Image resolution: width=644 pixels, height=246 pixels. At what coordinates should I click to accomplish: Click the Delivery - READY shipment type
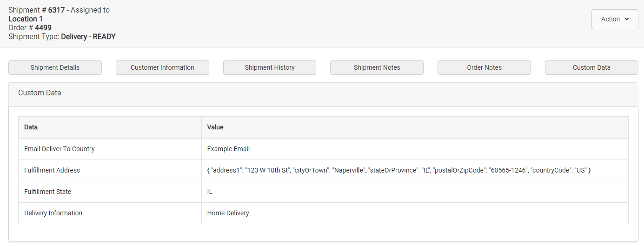(88, 36)
